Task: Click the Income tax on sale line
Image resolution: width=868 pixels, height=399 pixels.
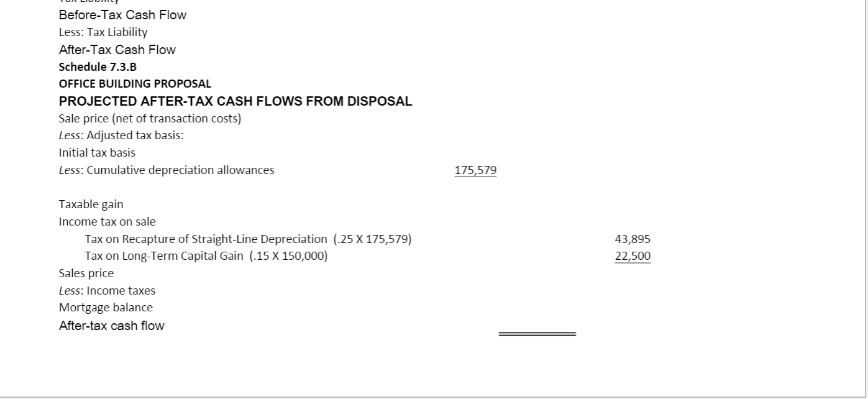Action: click(107, 221)
